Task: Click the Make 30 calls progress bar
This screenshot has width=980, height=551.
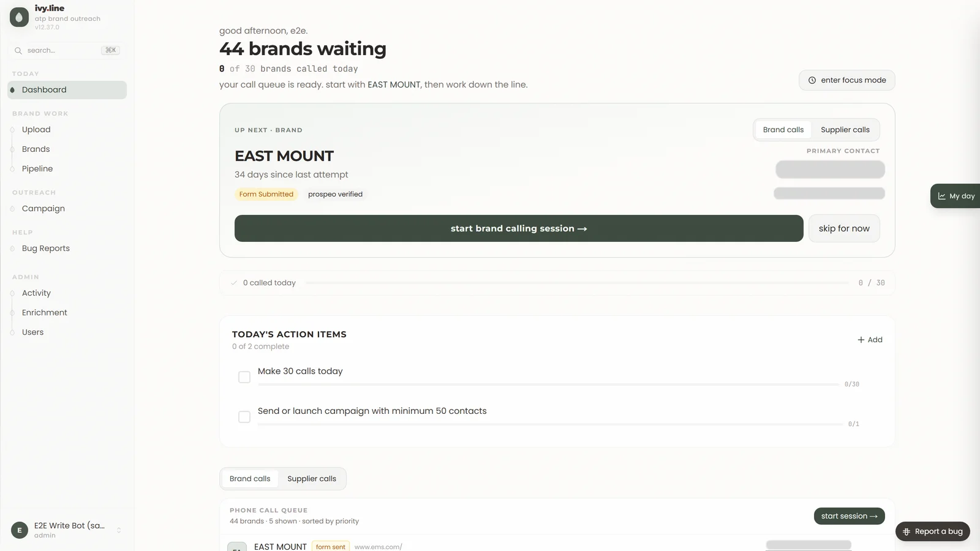Action: coord(549,384)
